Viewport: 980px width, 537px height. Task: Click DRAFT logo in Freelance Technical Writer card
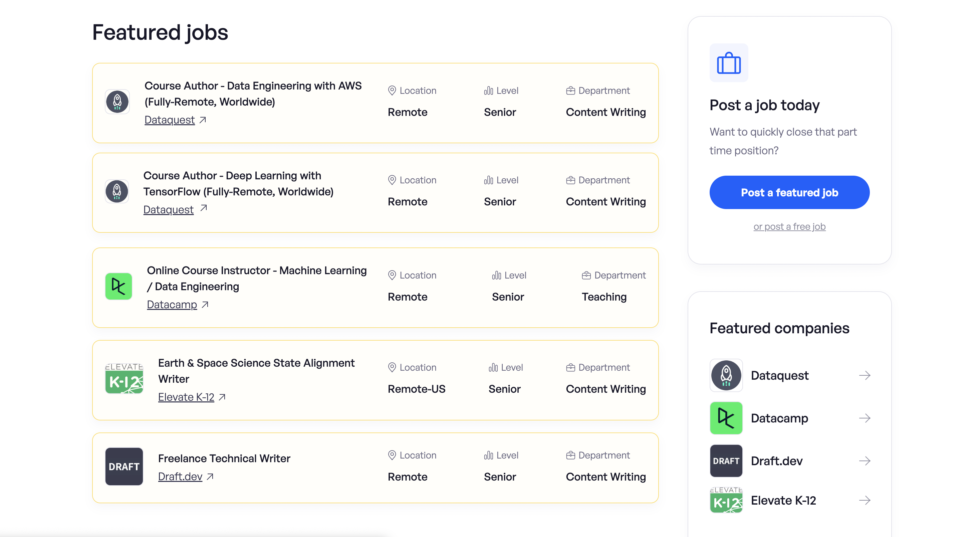(124, 466)
